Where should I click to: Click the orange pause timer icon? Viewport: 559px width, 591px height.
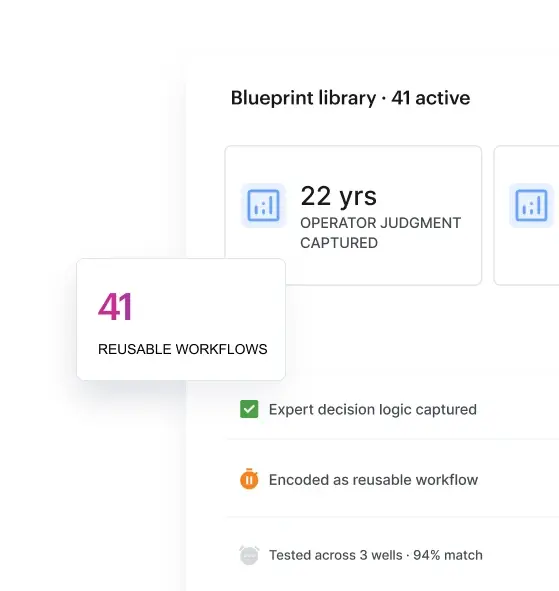249,479
